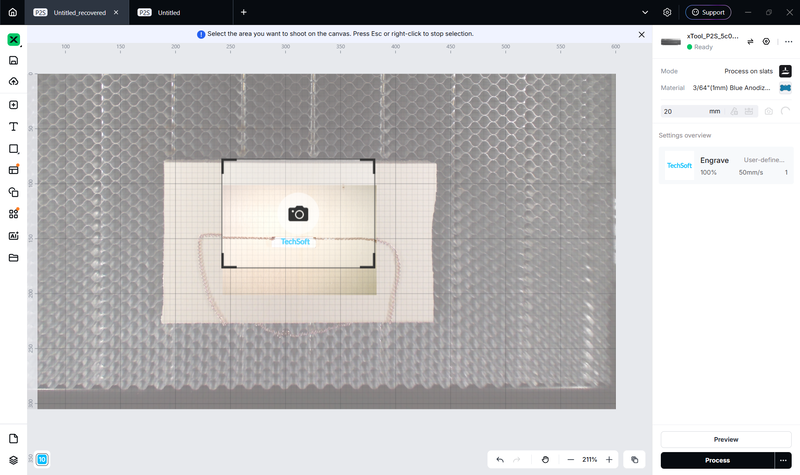
Task: Click the Preview button
Action: point(726,439)
